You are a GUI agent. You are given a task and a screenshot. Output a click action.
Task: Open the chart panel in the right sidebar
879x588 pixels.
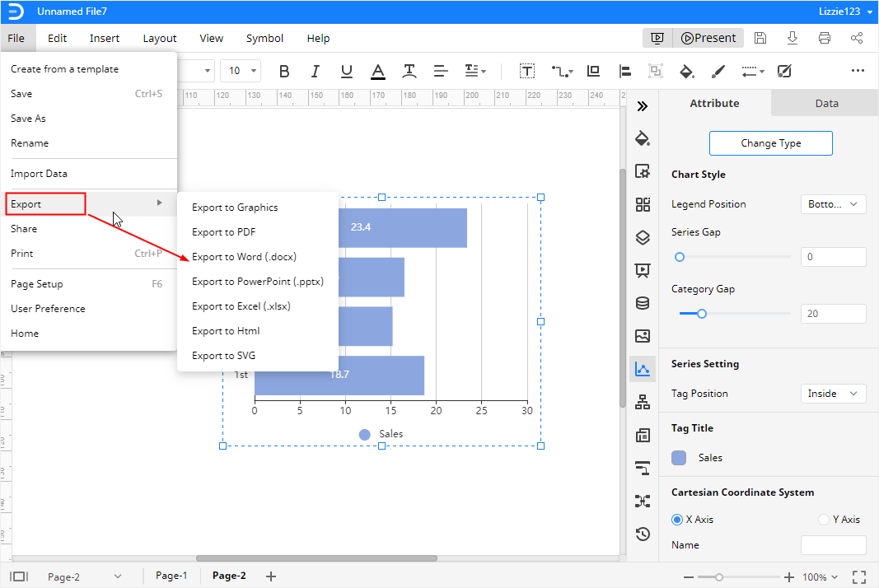pos(643,369)
